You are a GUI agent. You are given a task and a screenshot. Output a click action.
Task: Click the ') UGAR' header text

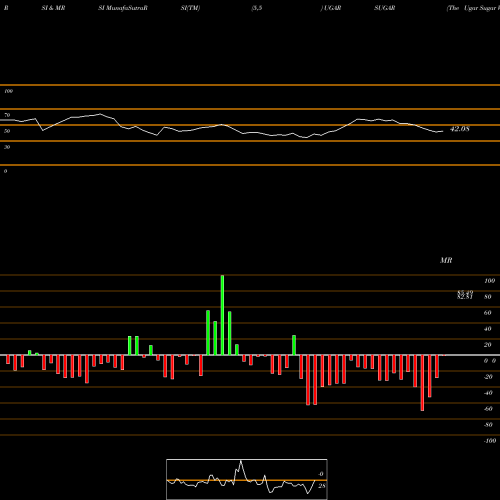(x=331, y=8)
